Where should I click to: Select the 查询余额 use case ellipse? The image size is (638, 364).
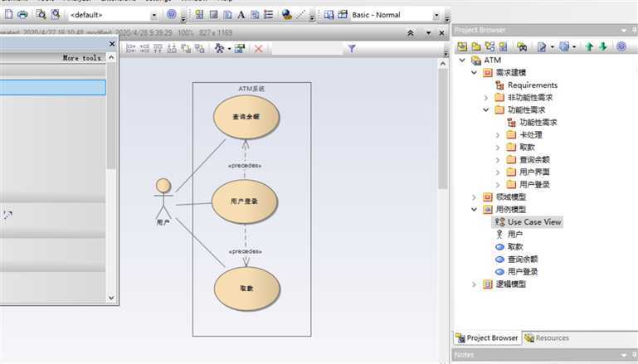[246, 117]
